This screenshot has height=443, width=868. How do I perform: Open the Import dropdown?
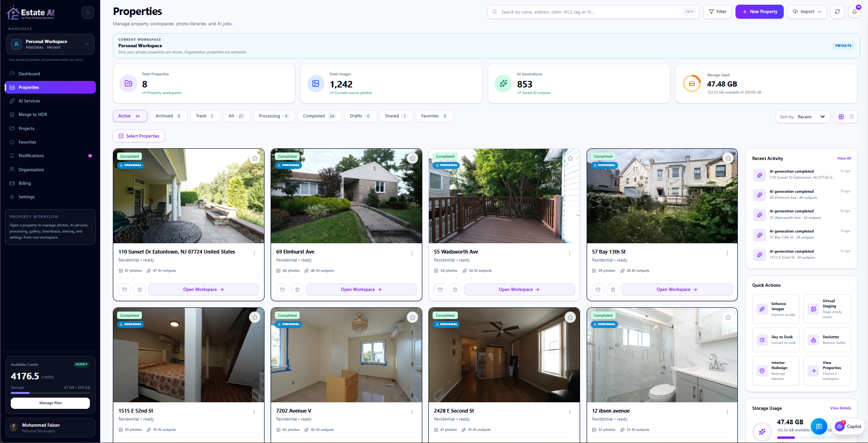[807, 12]
